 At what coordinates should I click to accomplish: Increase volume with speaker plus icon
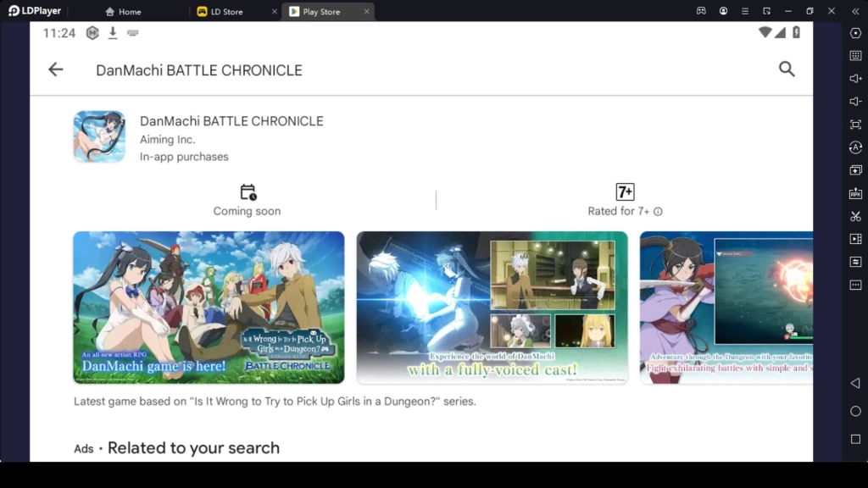click(x=855, y=79)
